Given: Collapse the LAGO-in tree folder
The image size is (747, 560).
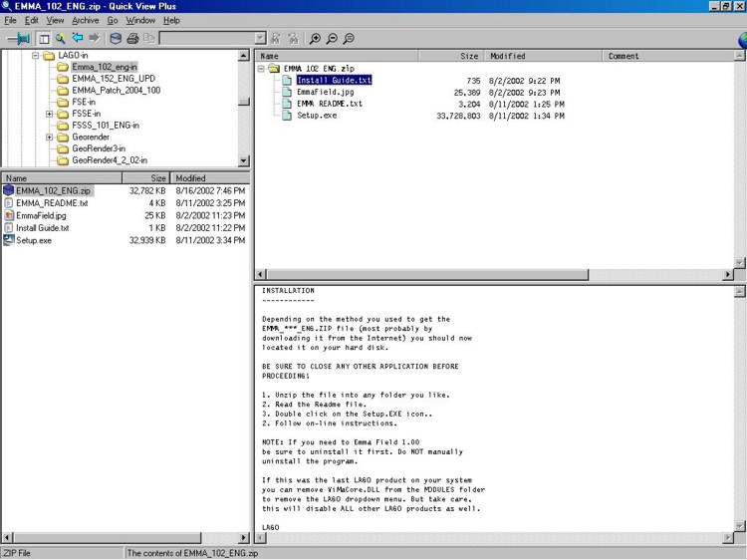Looking at the screenshot, I should [x=35, y=55].
